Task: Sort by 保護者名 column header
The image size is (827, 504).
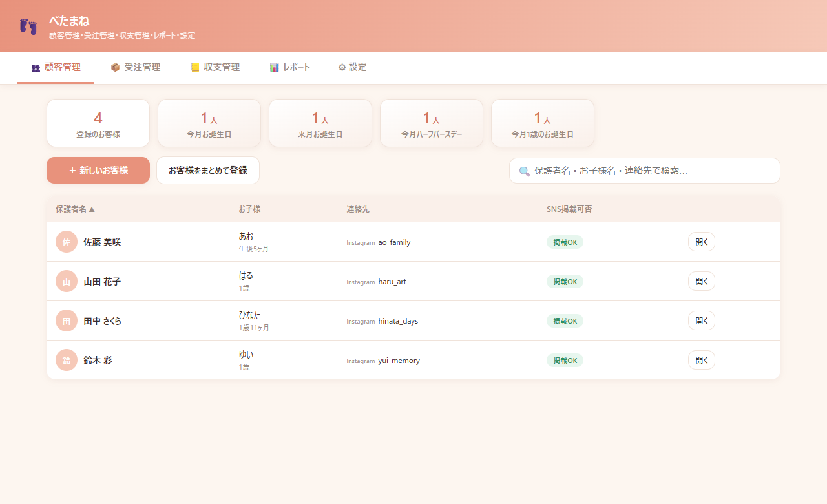Action: click(75, 209)
